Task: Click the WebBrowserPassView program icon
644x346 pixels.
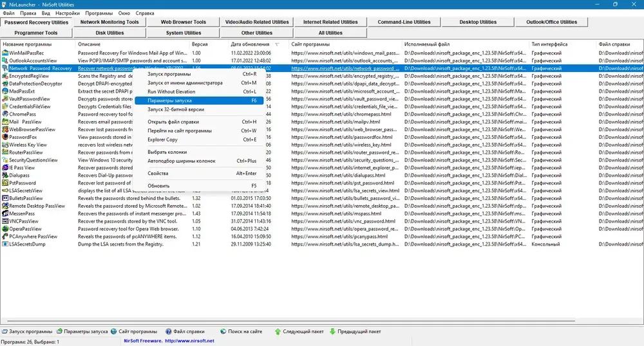Action: [5, 129]
